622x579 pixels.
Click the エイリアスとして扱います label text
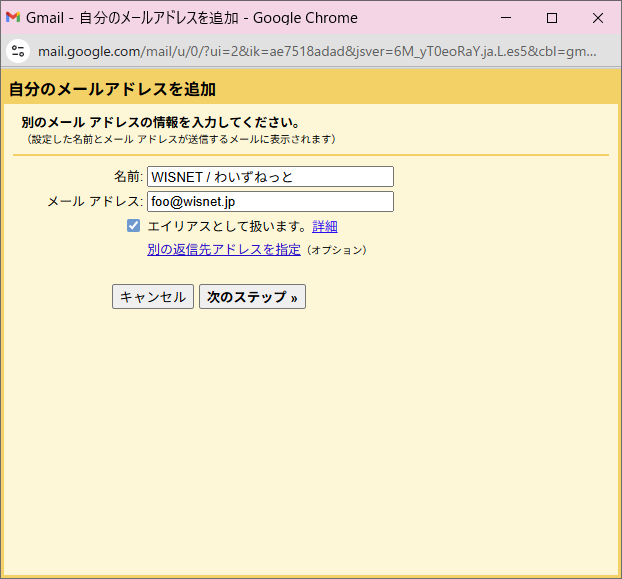click(228, 227)
